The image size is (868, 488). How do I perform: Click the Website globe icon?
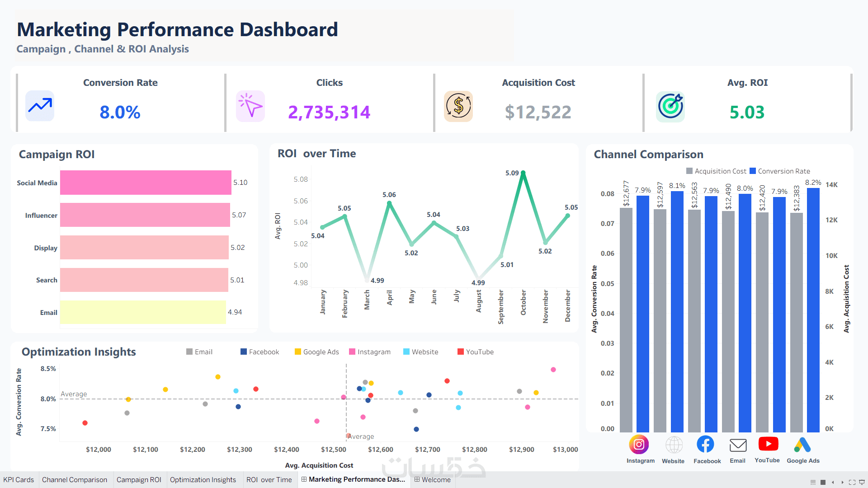(x=674, y=445)
